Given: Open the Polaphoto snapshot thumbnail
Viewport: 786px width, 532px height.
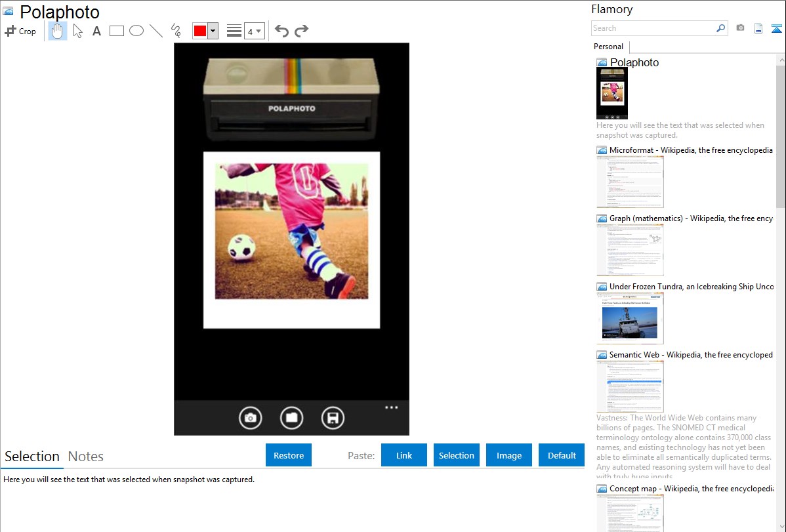Looking at the screenshot, I should [612, 93].
